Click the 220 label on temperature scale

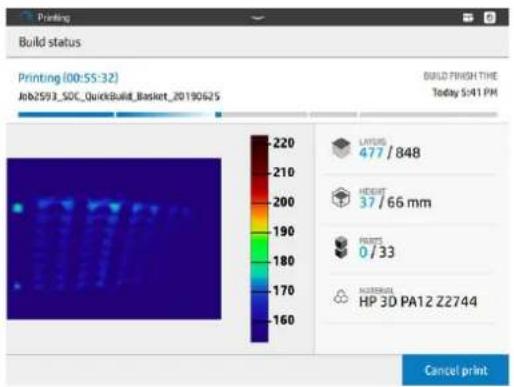click(x=284, y=143)
